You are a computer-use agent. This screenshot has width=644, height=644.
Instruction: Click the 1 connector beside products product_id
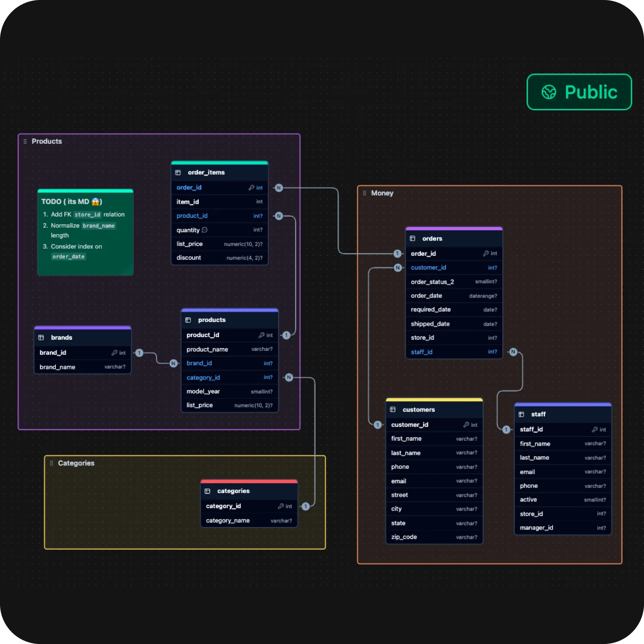click(x=286, y=335)
